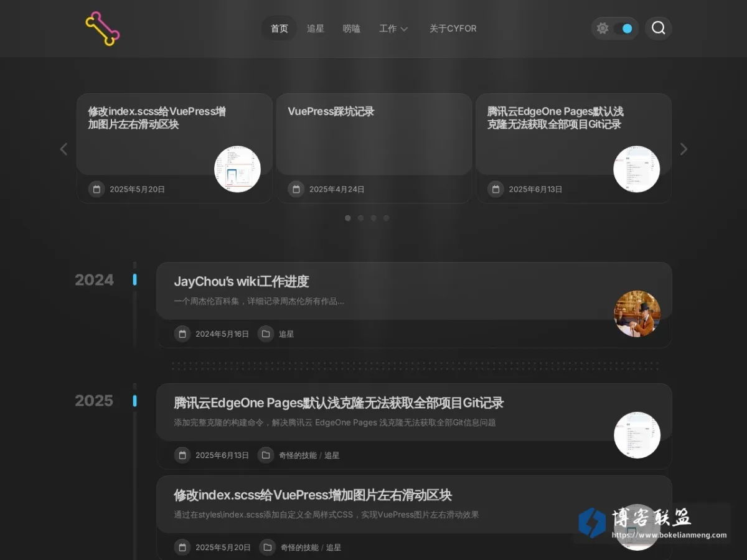Click the carousel previous arrow

click(63, 149)
